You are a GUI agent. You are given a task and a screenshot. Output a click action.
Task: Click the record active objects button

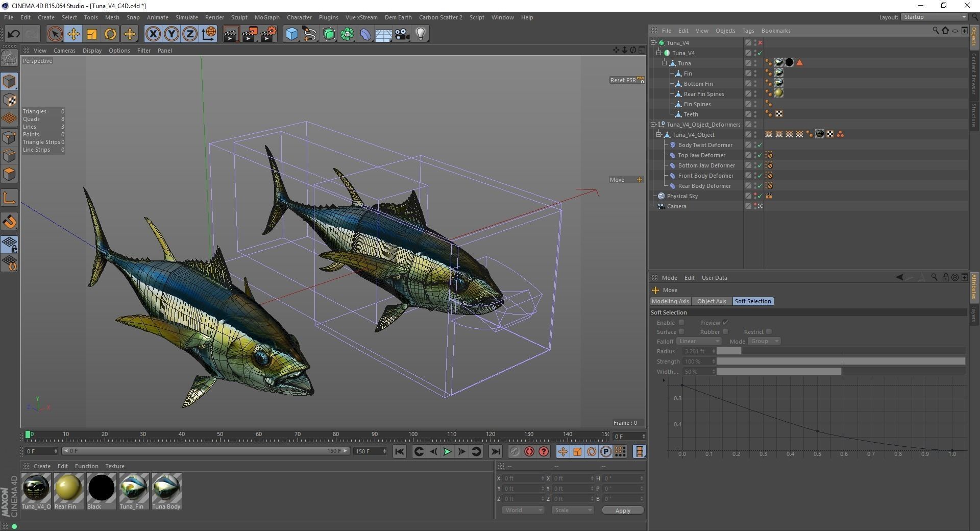515,451
